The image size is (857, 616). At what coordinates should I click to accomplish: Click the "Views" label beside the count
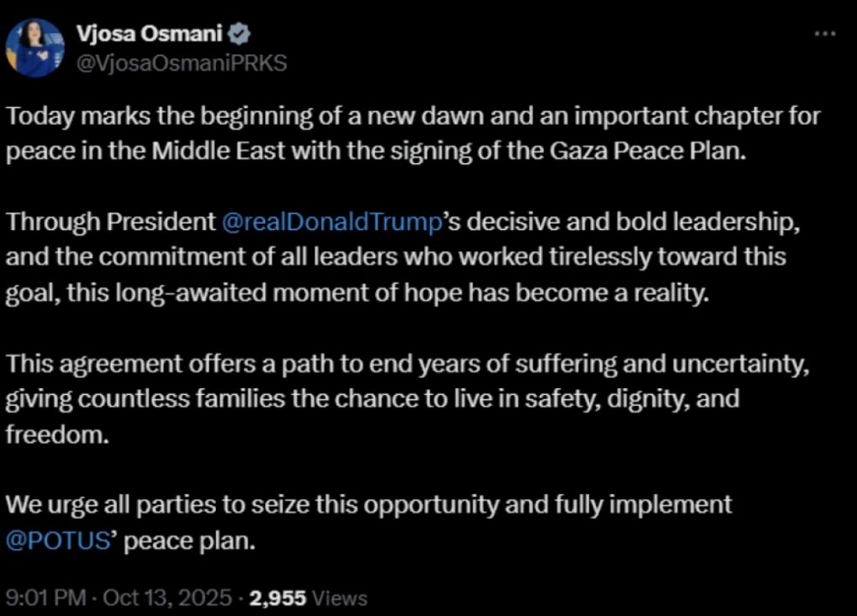pos(341,598)
